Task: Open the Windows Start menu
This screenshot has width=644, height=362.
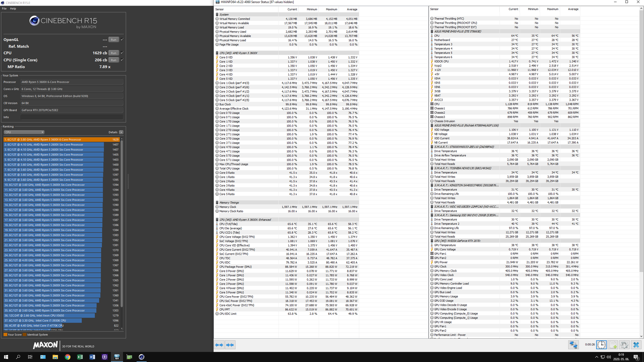Action: pyautogui.click(x=6, y=357)
